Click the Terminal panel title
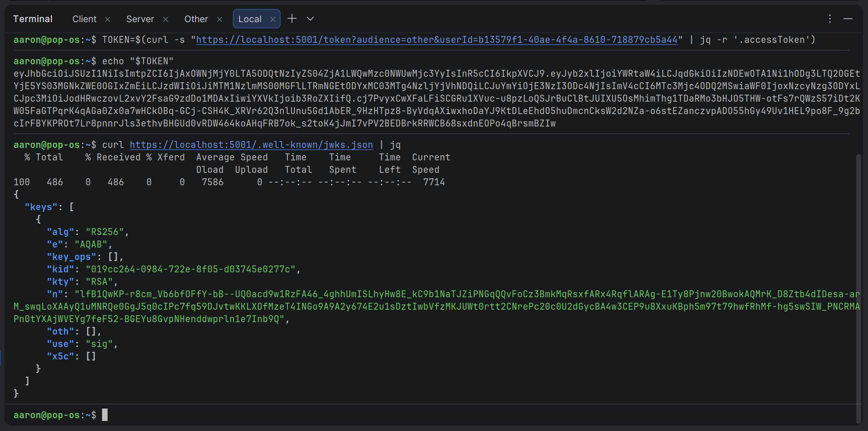This screenshot has height=431, width=868. (33, 19)
